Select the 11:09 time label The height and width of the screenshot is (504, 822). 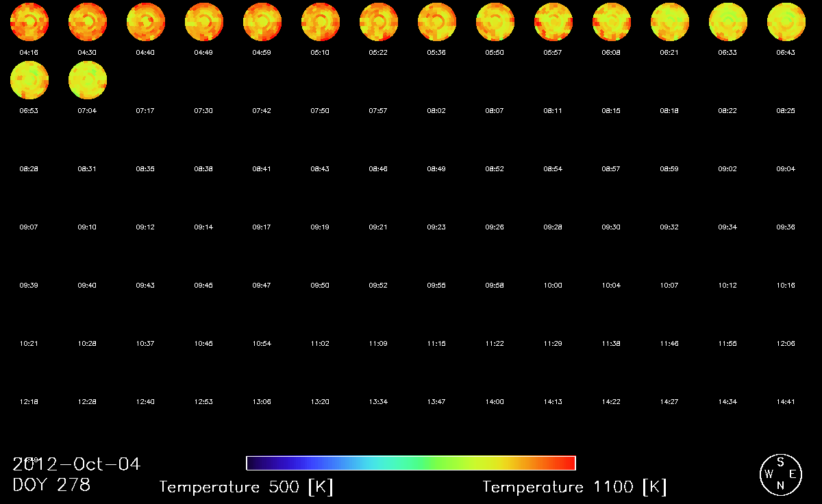pos(378,343)
